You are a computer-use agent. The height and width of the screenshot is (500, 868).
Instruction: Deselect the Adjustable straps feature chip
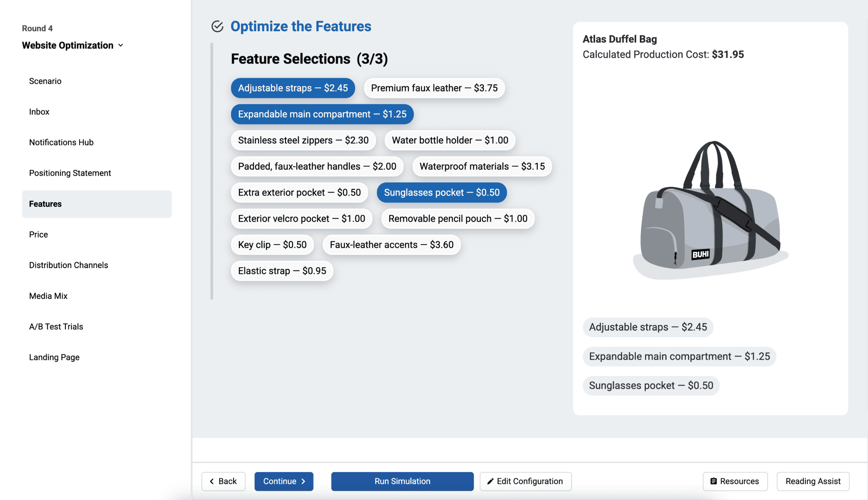click(x=292, y=88)
